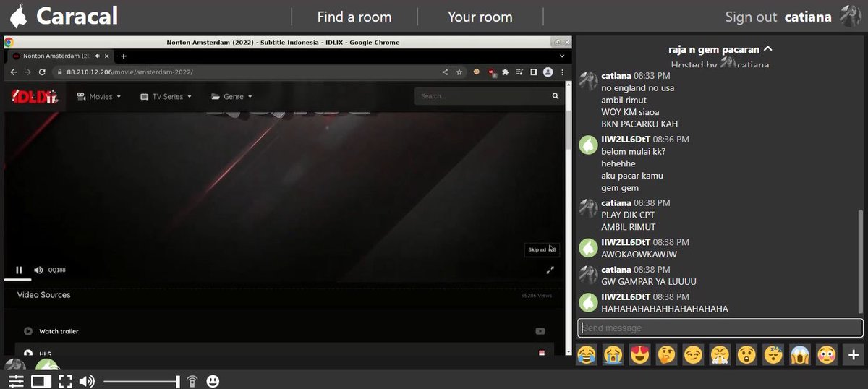Send the flushed face emoji reaction
Image resolution: width=868 pixels, height=389 pixels.
826,355
